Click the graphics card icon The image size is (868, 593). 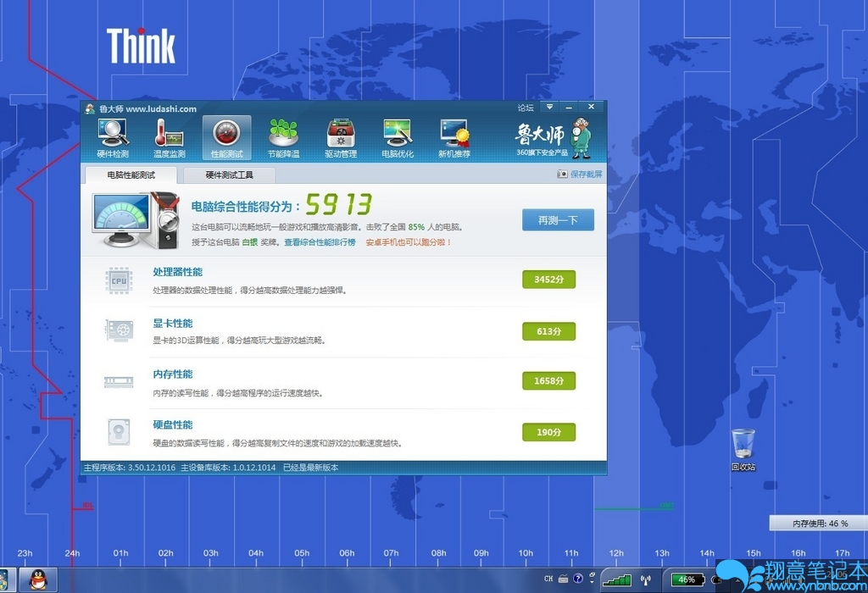[119, 330]
